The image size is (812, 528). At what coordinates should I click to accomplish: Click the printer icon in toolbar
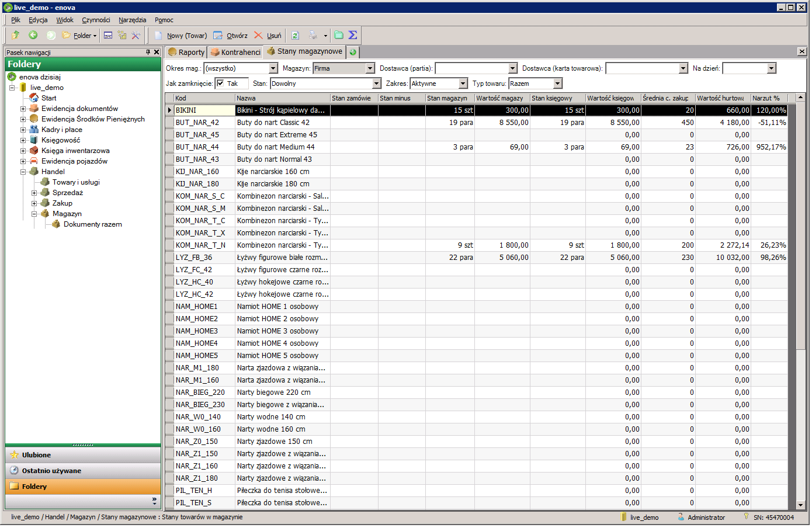313,36
